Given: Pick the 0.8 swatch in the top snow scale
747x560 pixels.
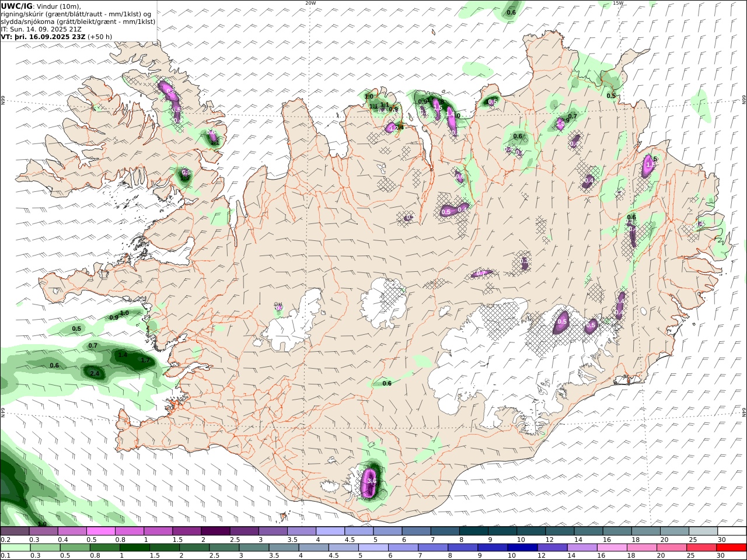Looking at the screenshot, I should (x=129, y=531).
